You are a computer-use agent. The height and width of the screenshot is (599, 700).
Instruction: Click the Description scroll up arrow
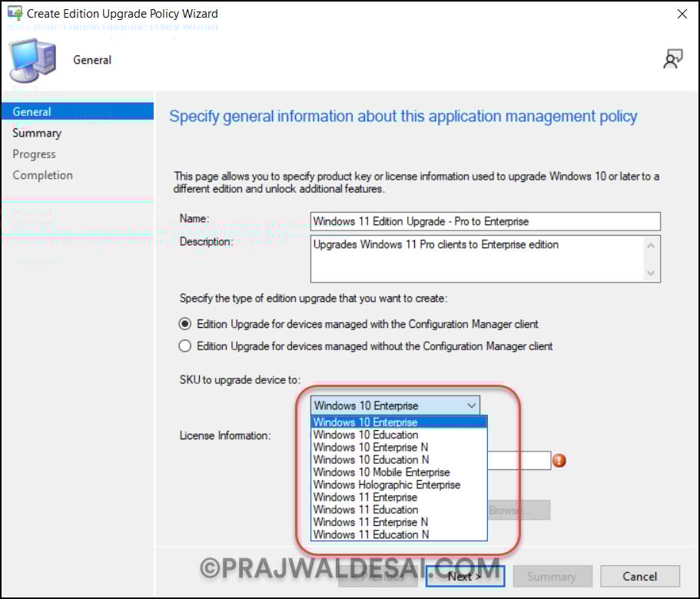pyautogui.click(x=651, y=245)
